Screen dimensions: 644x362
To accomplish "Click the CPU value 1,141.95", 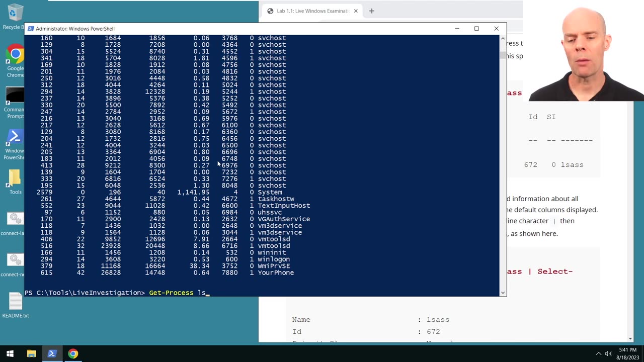I will (x=193, y=192).
